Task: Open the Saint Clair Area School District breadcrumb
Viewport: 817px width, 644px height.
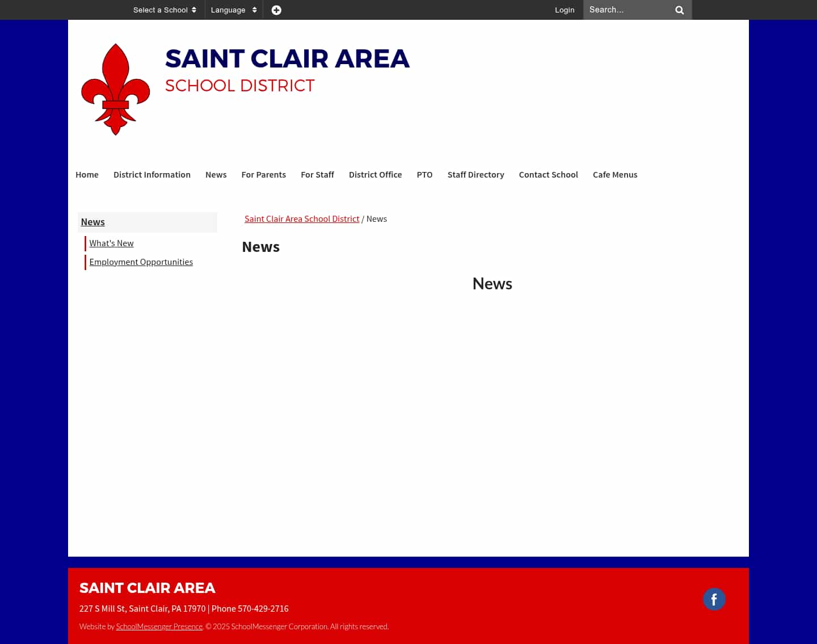Action: click(x=302, y=218)
